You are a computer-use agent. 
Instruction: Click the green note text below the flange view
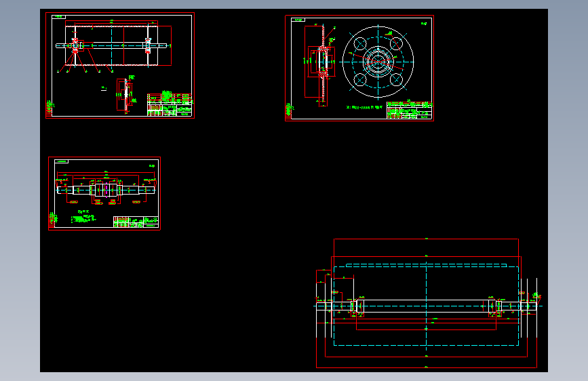(x=364, y=107)
